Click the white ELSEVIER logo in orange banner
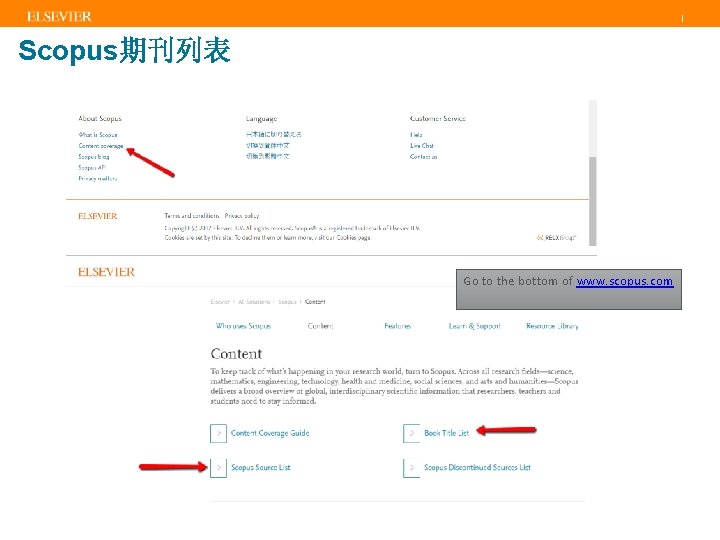The image size is (720, 540). pyautogui.click(x=59, y=17)
